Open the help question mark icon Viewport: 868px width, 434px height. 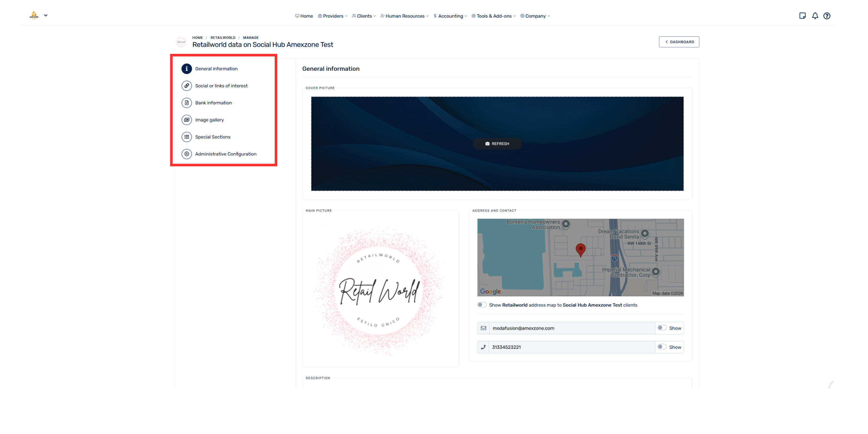827,16
